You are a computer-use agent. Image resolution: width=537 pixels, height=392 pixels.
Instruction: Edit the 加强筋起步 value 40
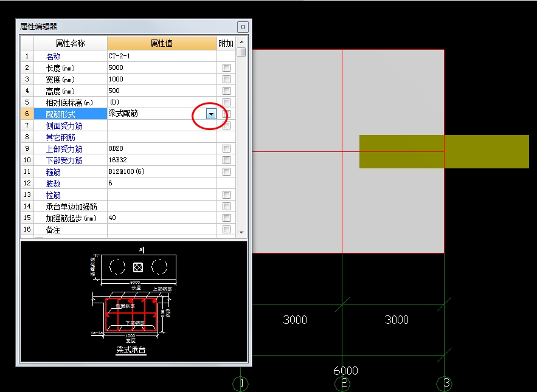pyautogui.click(x=162, y=218)
